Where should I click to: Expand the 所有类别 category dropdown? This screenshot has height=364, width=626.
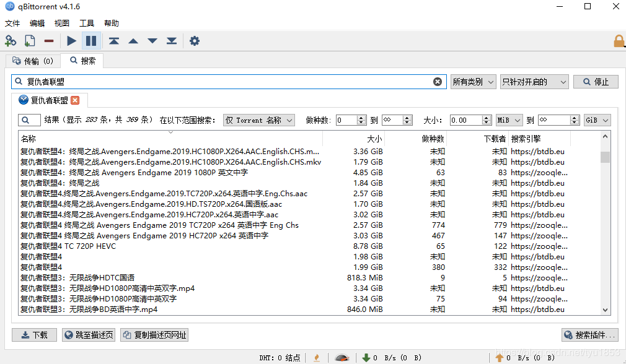tap(474, 82)
